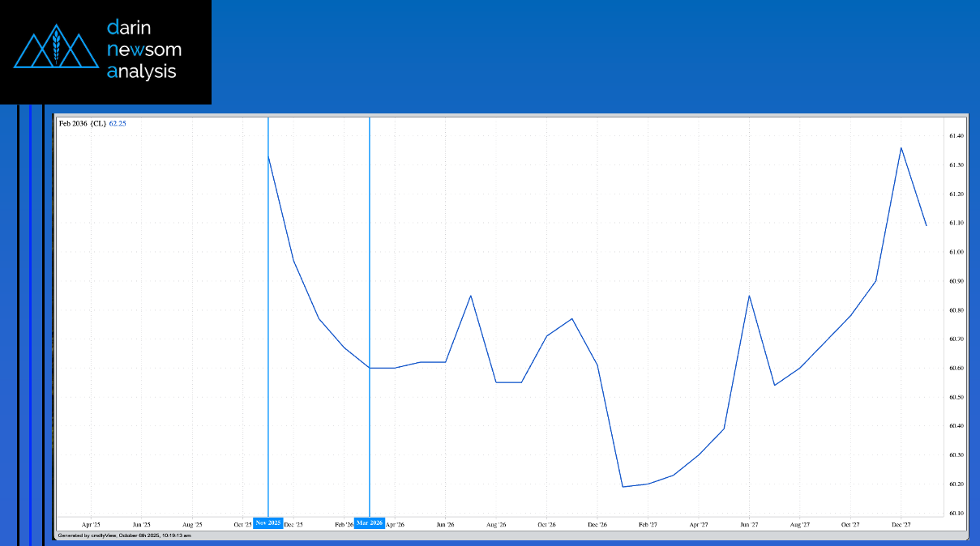Screen dimensions: 980x546
Task: Click the Jun '27 spike on the curve
Action: pos(749,296)
